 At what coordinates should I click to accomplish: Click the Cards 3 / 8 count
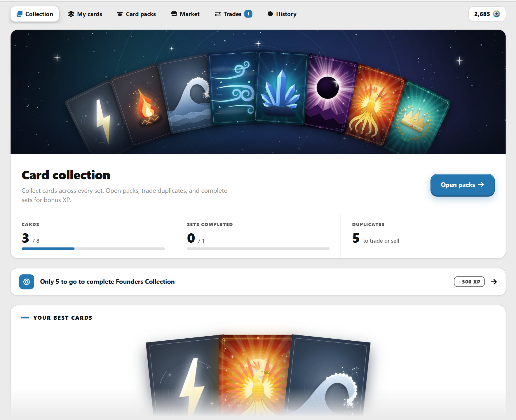31,238
